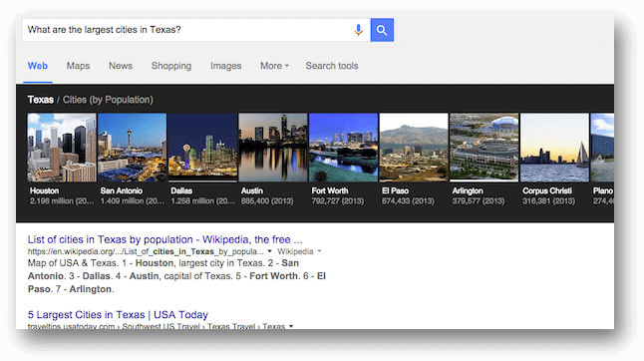Viewport: 644px width, 361px height.
Task: Select the El Paso thumbnail
Action: [414, 148]
